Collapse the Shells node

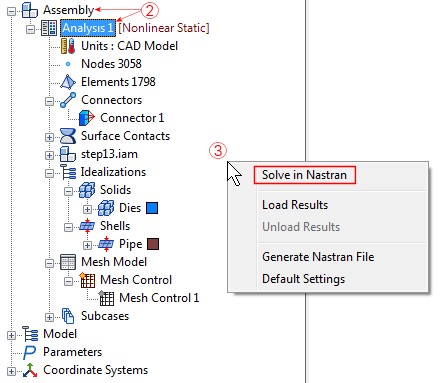(68, 227)
